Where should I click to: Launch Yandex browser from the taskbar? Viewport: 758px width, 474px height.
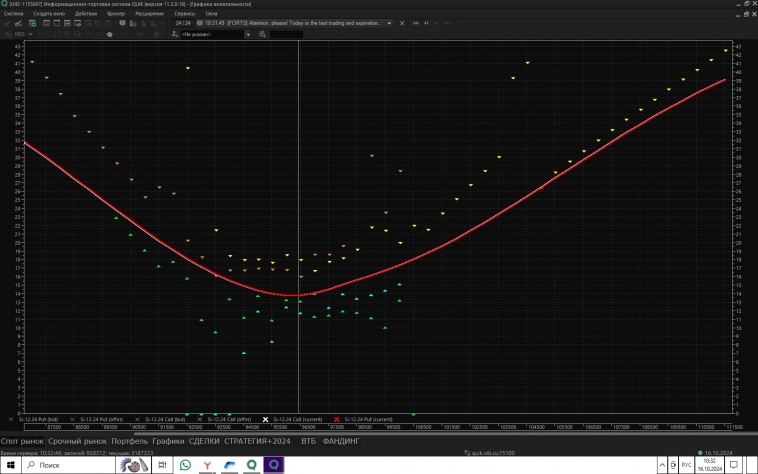206,465
